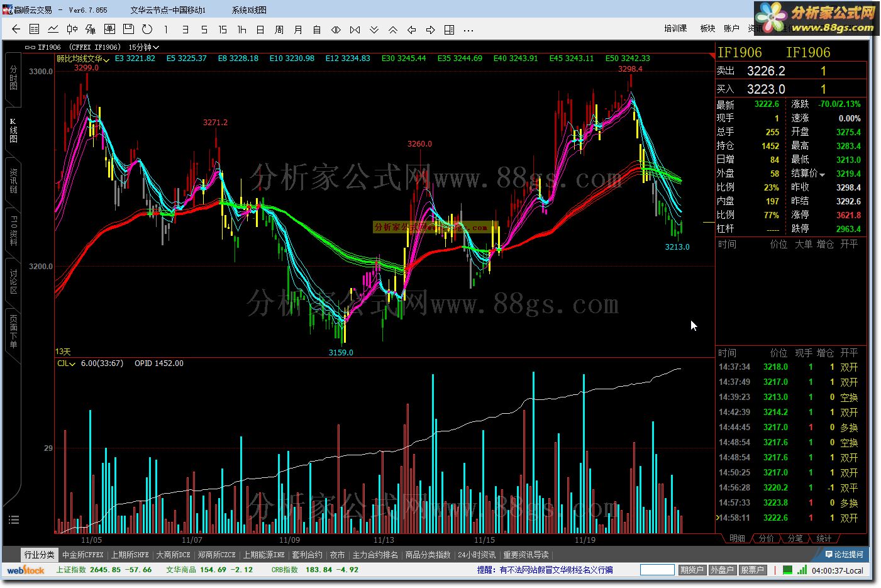The width and height of the screenshot is (881, 588).
Task: Shift chart left with hollow left arrow
Action: click(412, 30)
